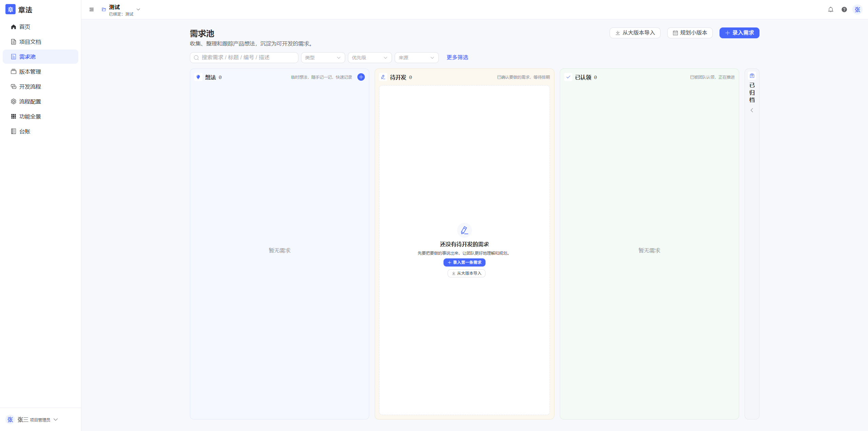868x431 pixels.
Task: Open the 优先级 filter dropdown
Action: click(x=370, y=58)
